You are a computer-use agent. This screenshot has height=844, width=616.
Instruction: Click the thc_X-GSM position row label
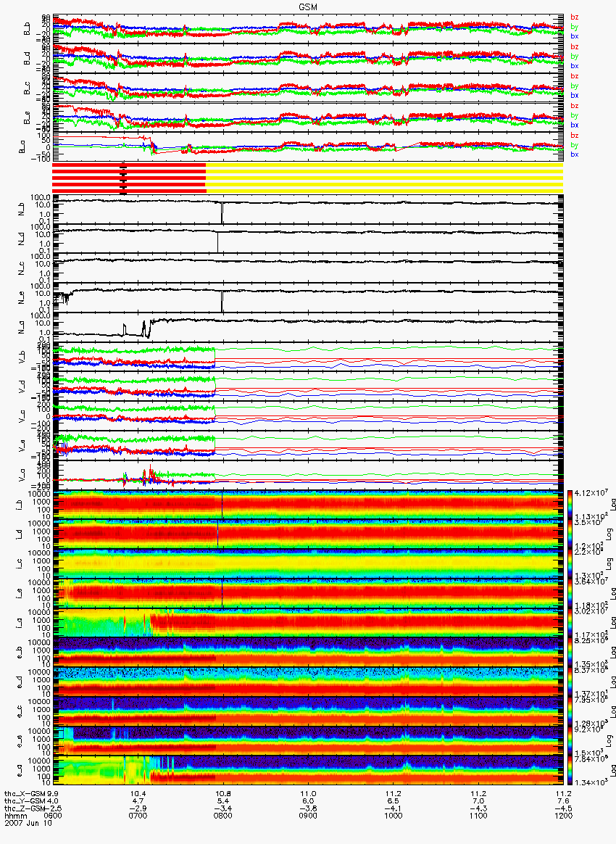pyautogui.click(x=23, y=794)
